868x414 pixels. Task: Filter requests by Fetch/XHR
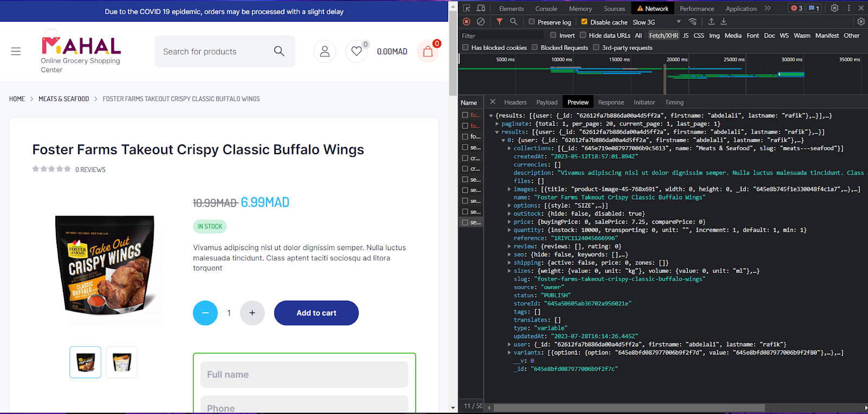pyautogui.click(x=663, y=35)
